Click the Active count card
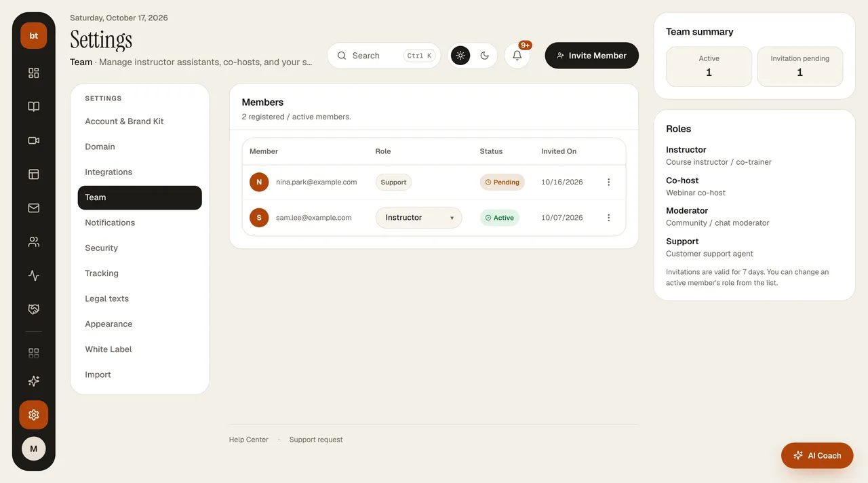The width and height of the screenshot is (868, 483). (x=709, y=66)
